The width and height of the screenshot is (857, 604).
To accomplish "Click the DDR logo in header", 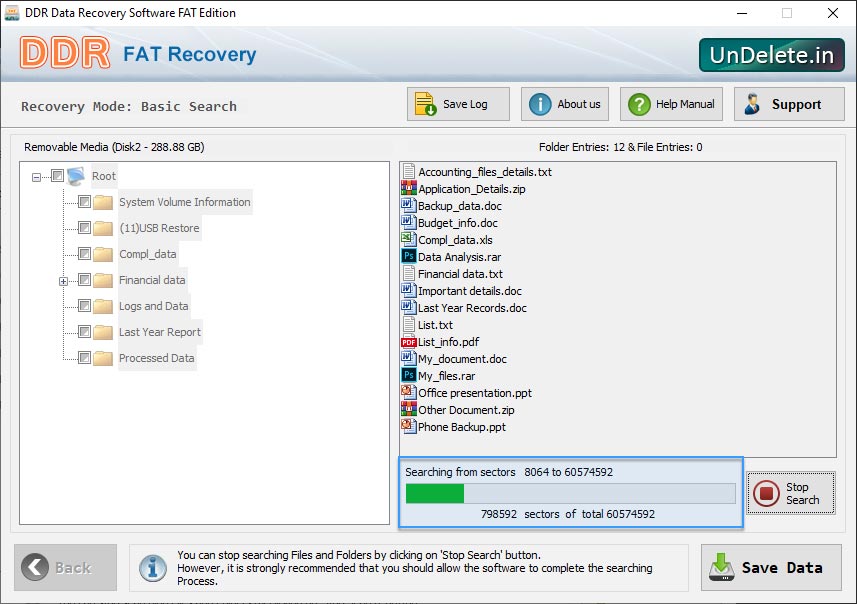I will click(x=65, y=54).
